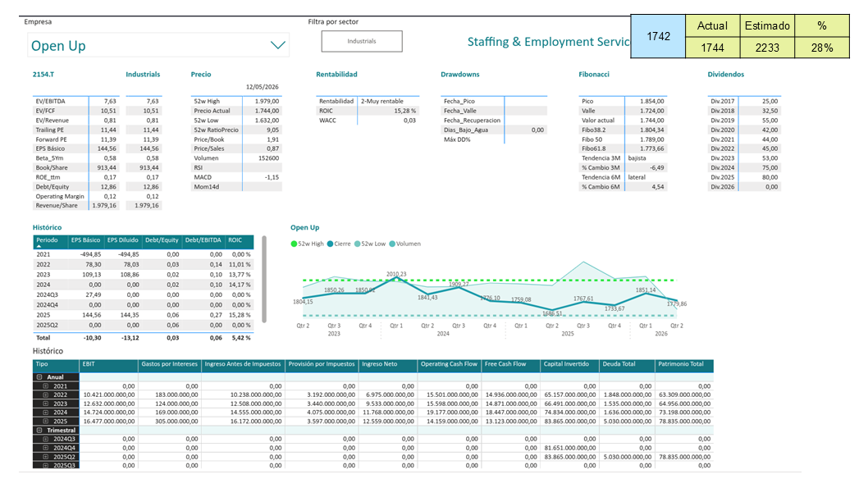Collapse the Anual group in matrix

click(40, 377)
